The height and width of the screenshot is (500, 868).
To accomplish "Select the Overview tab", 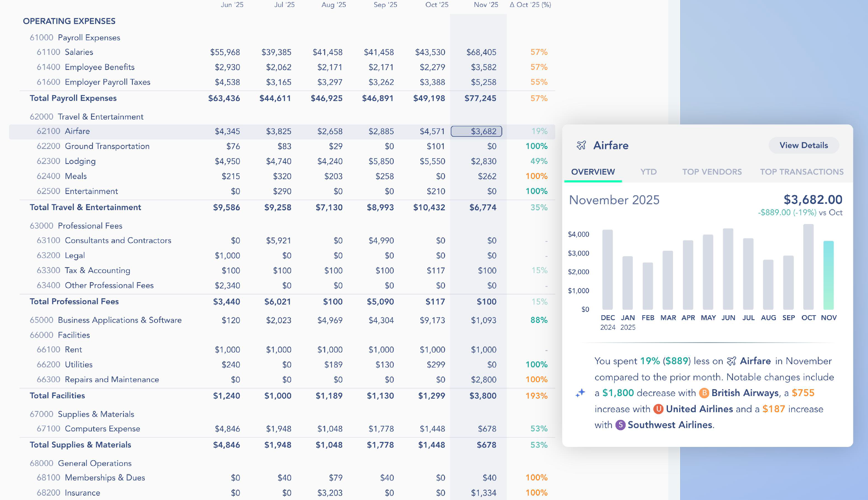I will (x=593, y=172).
